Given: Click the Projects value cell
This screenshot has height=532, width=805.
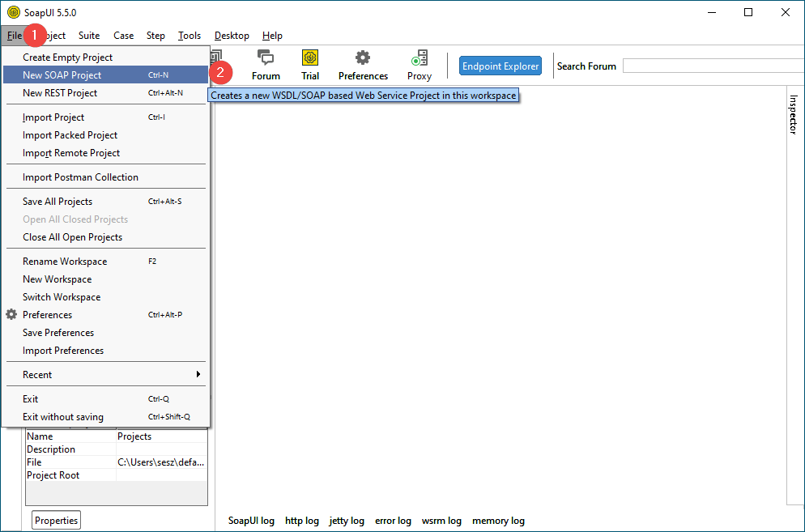Looking at the screenshot, I should coord(162,436).
